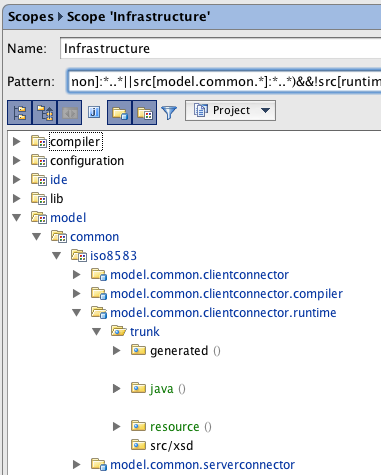The width and height of the screenshot is (381, 475).
Task: Collapse model.common.clientconnector.runtime module
Action: tap(77, 313)
